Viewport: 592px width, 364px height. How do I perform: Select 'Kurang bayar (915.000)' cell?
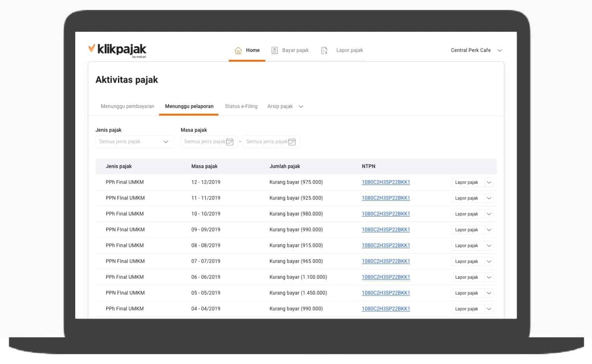296,246
